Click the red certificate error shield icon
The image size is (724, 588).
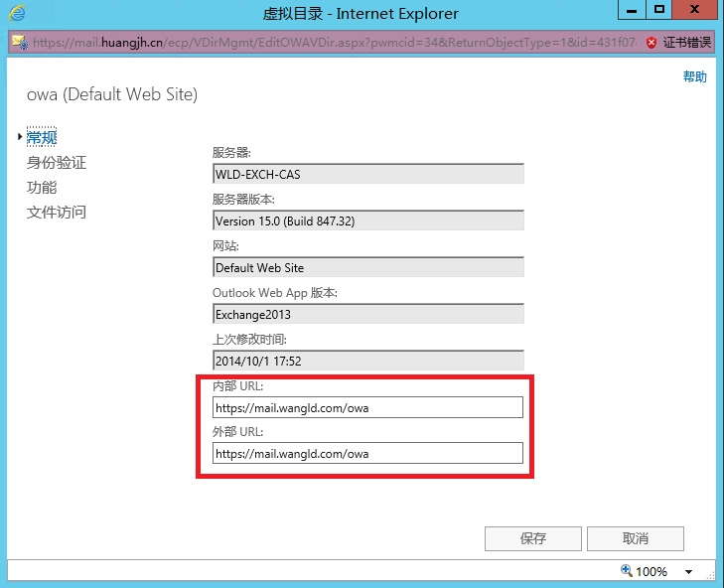click(x=651, y=43)
